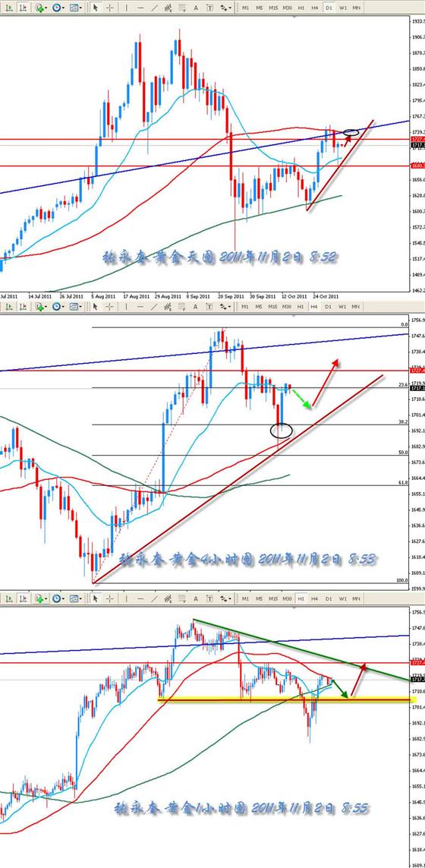Switch 1-hour chart toolbar to M1 timeframe
Image resolution: width=425 pixels, height=868 pixels.
pos(245,598)
